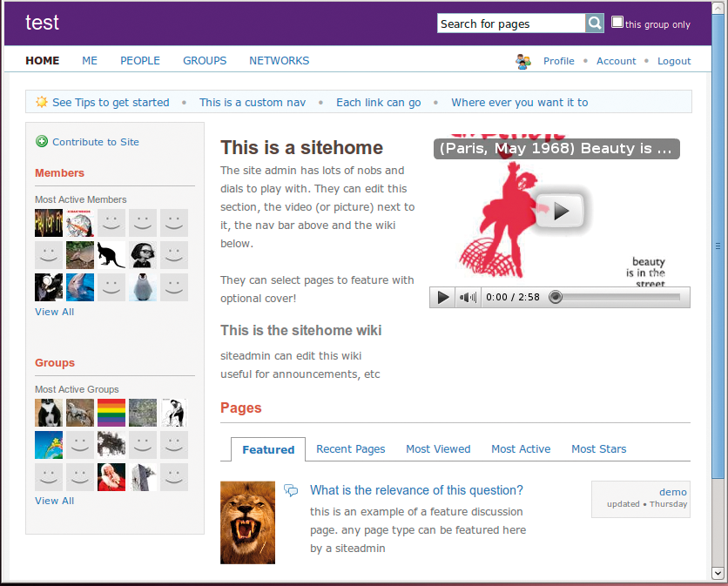Click the 'Most Active Members' label
This screenshot has width=728, height=586.
point(81,199)
